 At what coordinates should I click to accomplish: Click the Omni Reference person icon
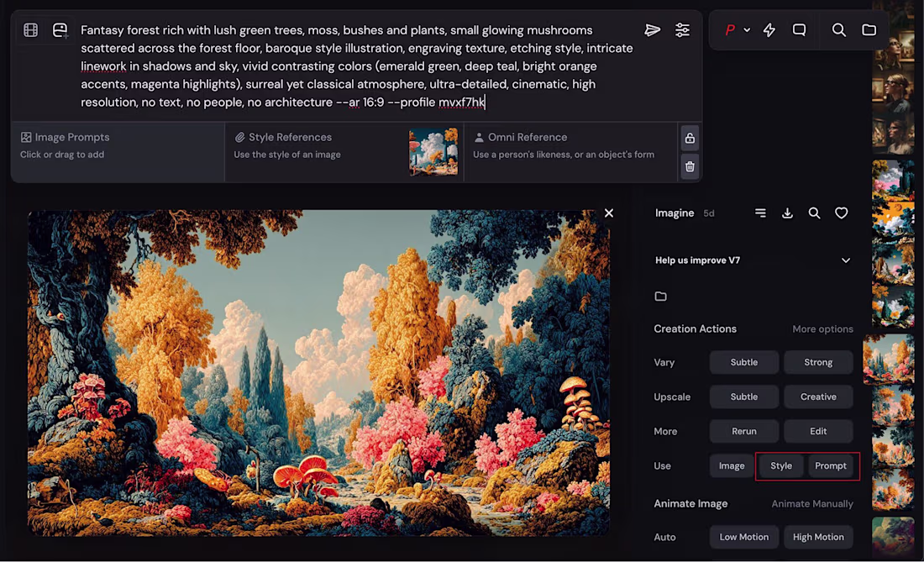pos(479,137)
